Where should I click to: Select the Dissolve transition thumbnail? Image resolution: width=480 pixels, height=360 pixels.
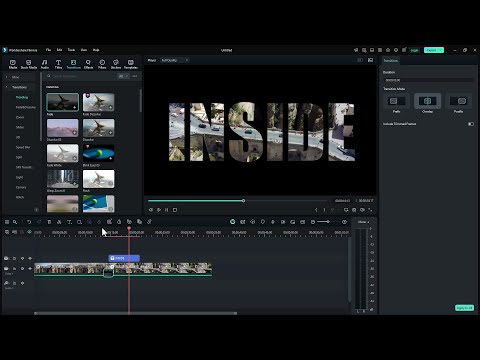click(x=98, y=128)
